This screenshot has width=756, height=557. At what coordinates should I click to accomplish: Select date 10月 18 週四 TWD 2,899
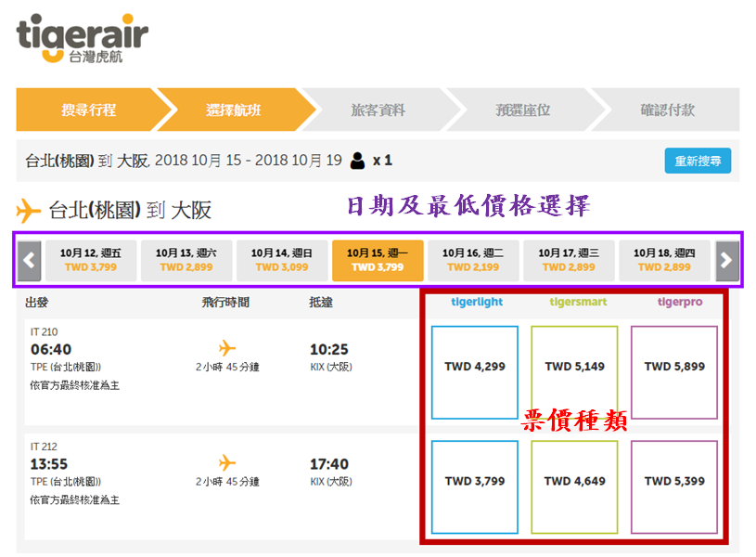[x=664, y=261]
